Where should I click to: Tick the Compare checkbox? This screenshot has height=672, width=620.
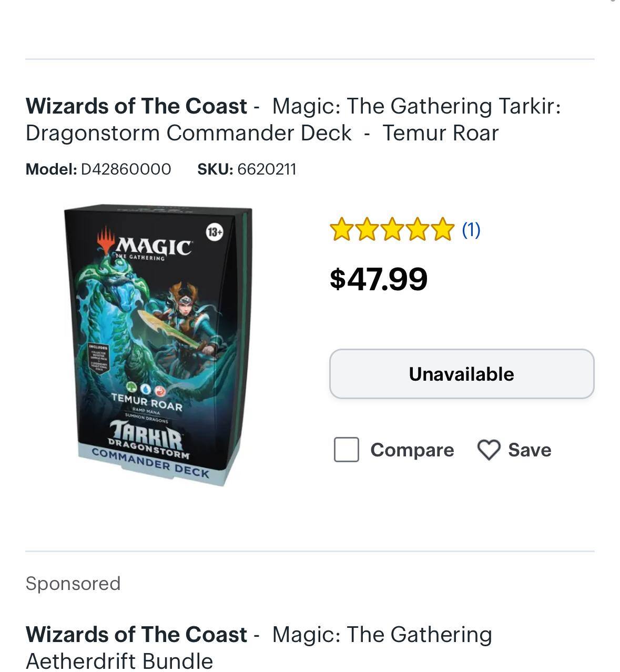point(347,450)
